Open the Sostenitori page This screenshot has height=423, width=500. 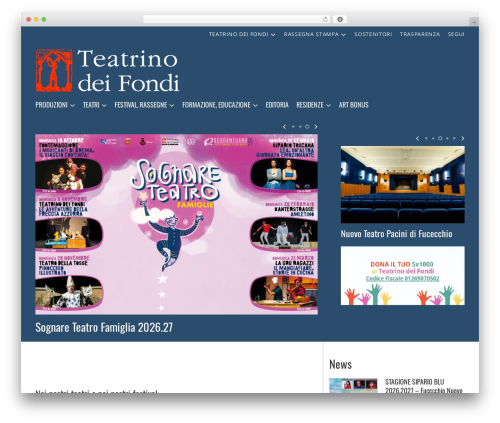(x=373, y=34)
